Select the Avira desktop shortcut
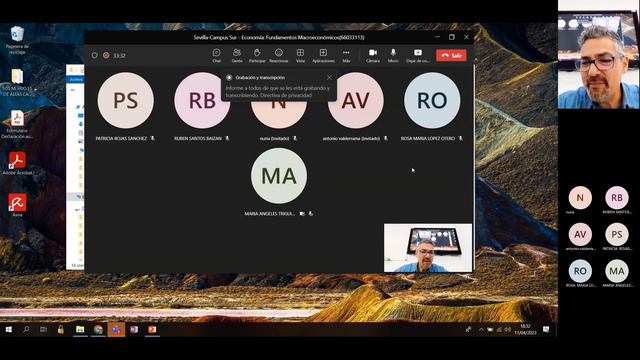This screenshot has width=640, height=360. (x=17, y=205)
